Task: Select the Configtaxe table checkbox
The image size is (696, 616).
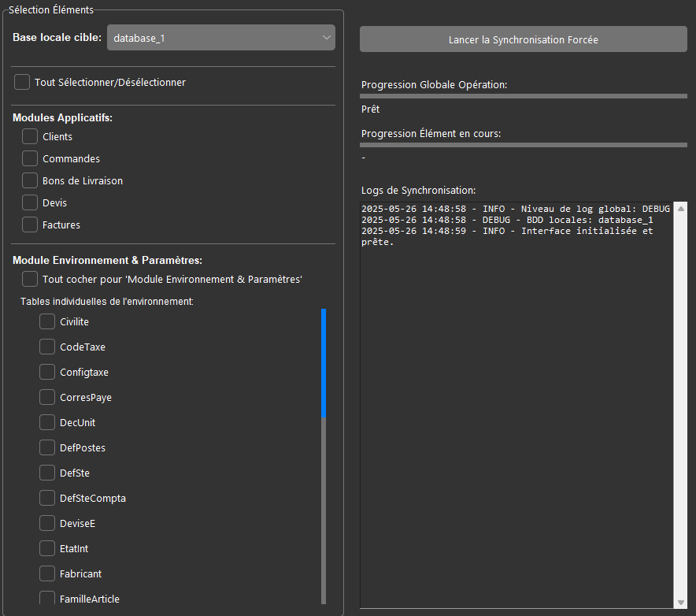Action: pyautogui.click(x=47, y=372)
